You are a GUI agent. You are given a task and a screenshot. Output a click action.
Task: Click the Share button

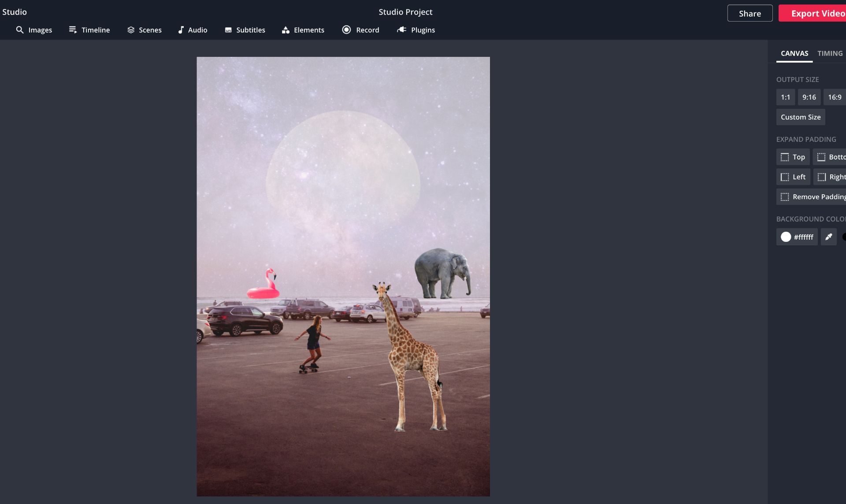[750, 13]
